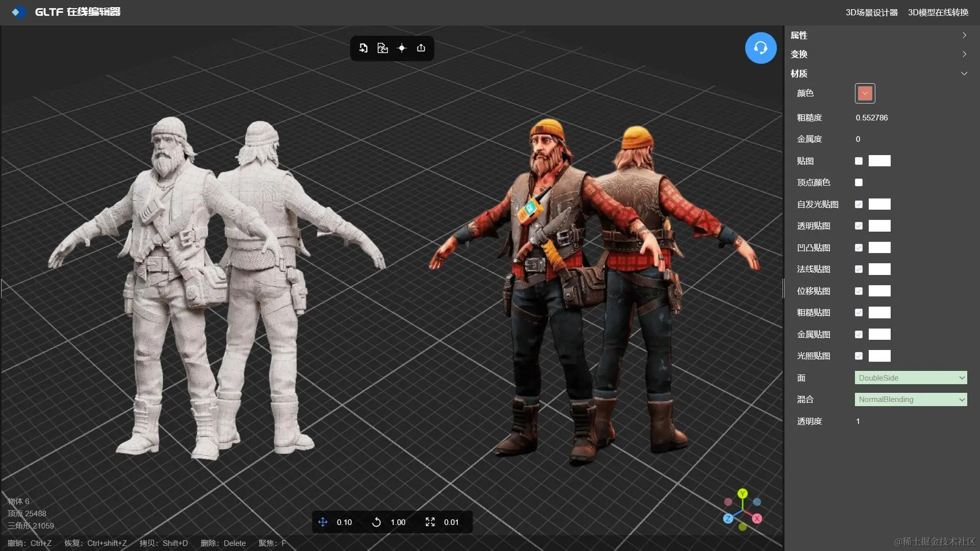Toggle the 顶点颜色 checkbox
Image resolution: width=980 pixels, height=551 pixels.
coord(859,183)
